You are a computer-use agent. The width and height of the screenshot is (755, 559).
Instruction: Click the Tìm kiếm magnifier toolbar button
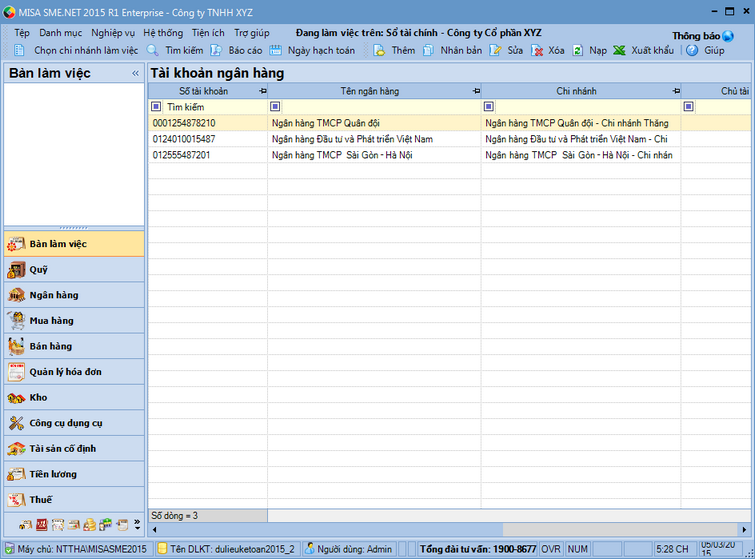pyautogui.click(x=175, y=50)
